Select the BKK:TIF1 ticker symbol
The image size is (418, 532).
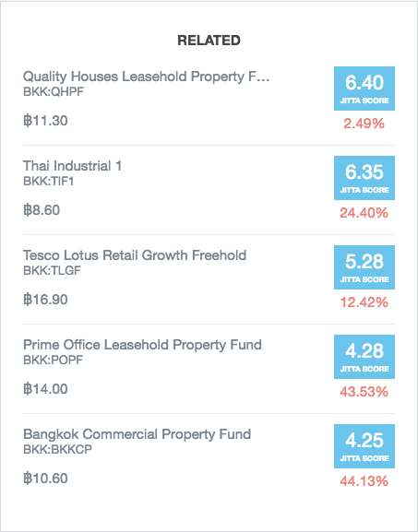[49, 182]
